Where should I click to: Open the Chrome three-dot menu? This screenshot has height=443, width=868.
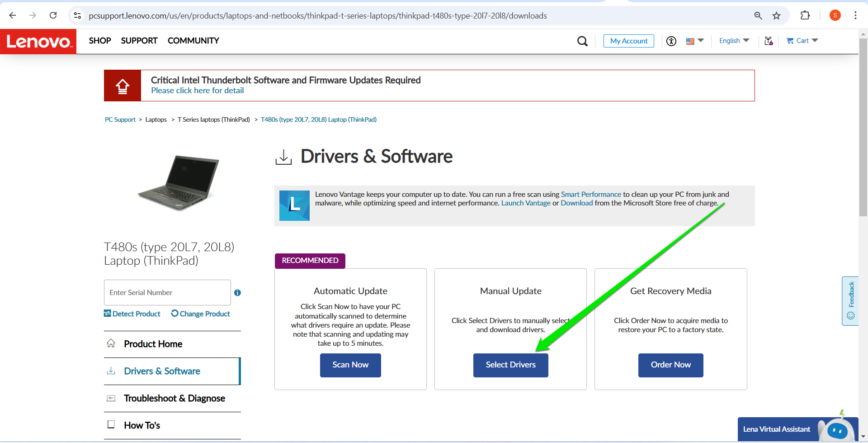(x=855, y=15)
